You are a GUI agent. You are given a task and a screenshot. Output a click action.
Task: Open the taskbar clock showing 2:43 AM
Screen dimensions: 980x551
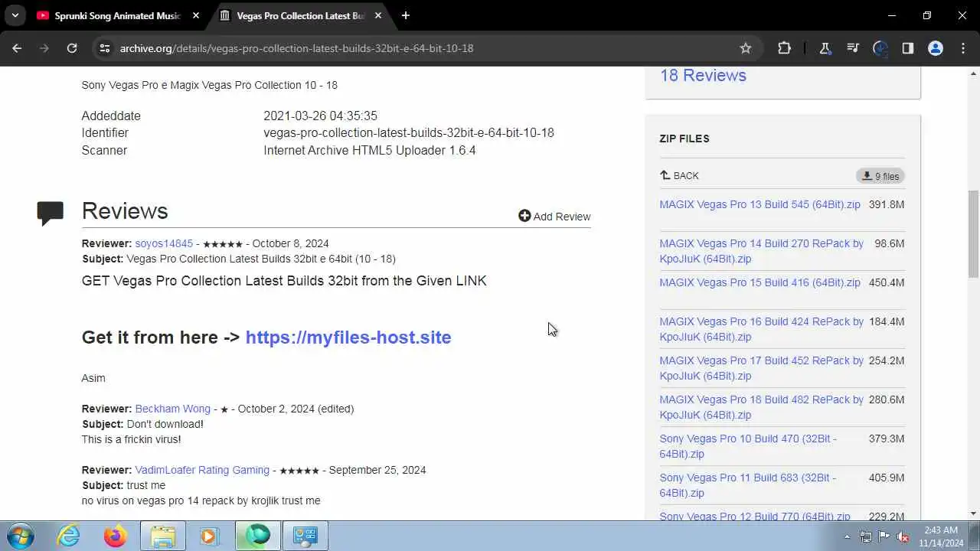pyautogui.click(x=941, y=536)
